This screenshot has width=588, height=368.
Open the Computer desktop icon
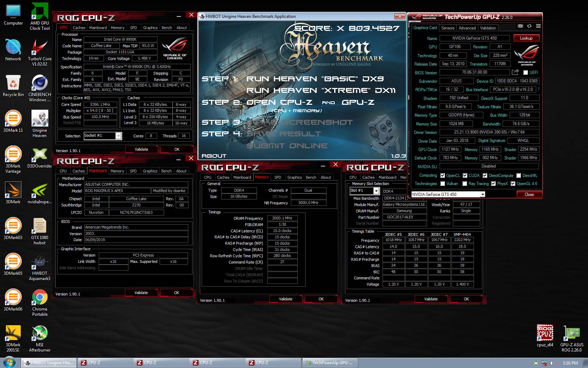click(x=13, y=15)
